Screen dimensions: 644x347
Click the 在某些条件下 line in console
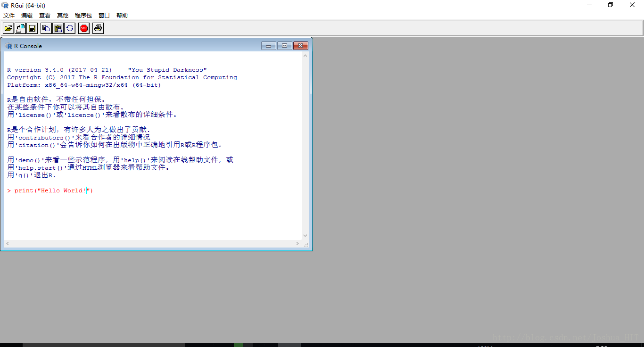(x=66, y=107)
